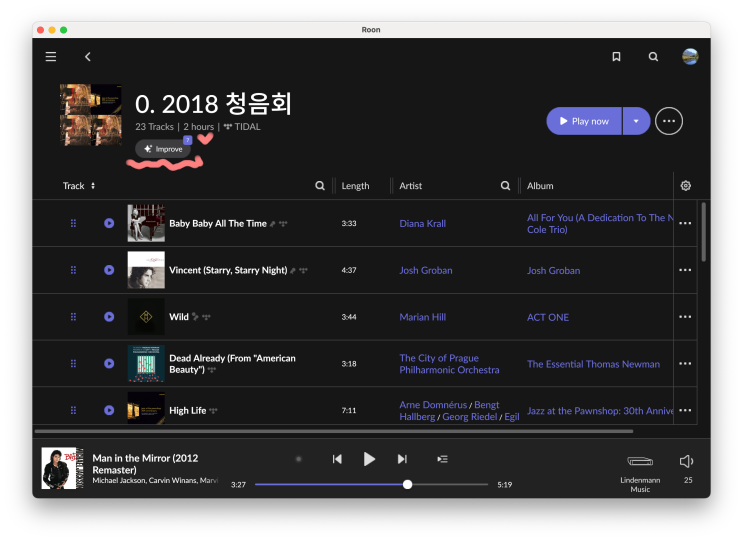
Task: Play Vincent (Starry, Starry Night) track
Action: 109,270
